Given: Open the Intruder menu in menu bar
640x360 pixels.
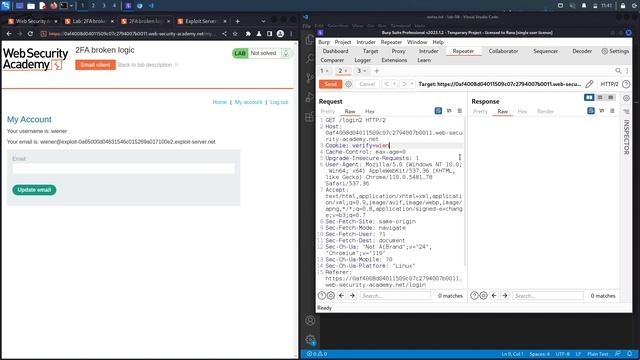Looking at the screenshot, I should [x=366, y=42].
